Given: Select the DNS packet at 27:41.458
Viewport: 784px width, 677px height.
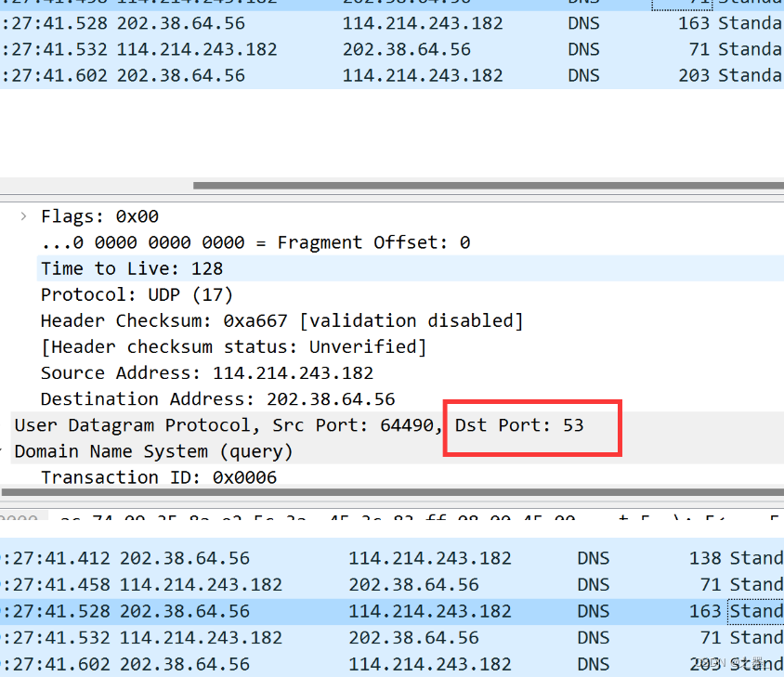Looking at the screenshot, I should tap(372, 584).
